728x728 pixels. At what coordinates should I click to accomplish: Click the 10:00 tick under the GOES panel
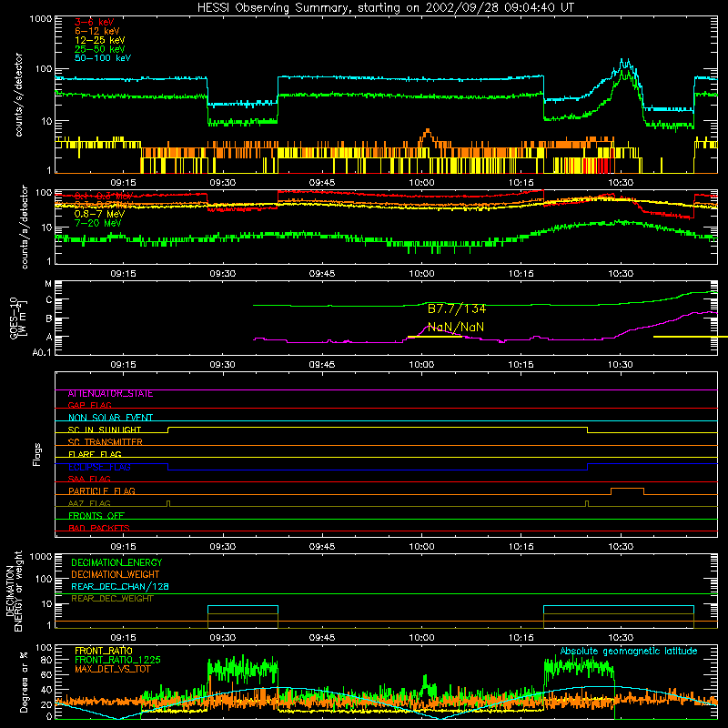tap(421, 365)
